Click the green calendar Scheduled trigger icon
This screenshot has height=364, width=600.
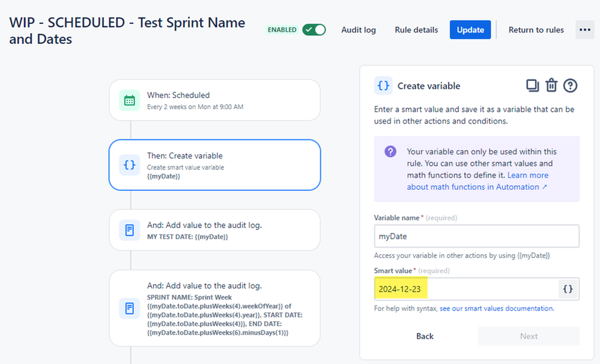point(129,101)
